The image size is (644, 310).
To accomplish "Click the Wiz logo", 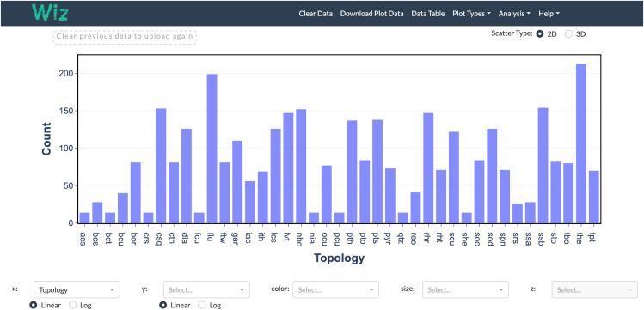I will (50, 13).
